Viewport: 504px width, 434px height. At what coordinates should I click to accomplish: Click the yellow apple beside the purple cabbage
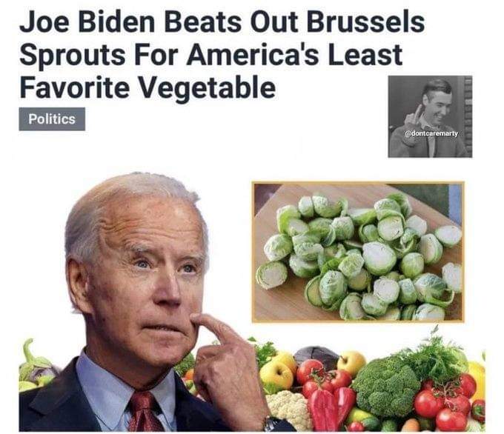(x=351, y=363)
